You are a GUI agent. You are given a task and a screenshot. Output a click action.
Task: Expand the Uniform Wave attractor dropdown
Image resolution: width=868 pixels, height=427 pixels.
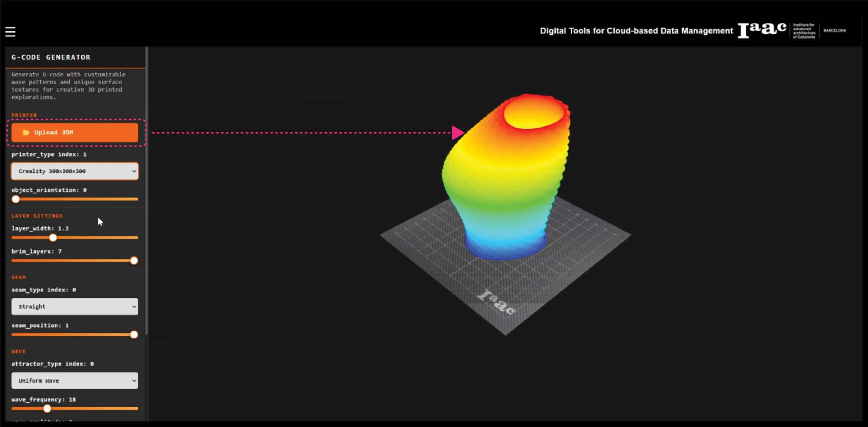[x=75, y=380]
